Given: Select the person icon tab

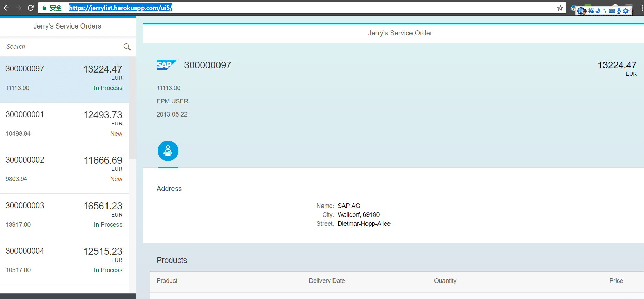Looking at the screenshot, I should (x=168, y=151).
